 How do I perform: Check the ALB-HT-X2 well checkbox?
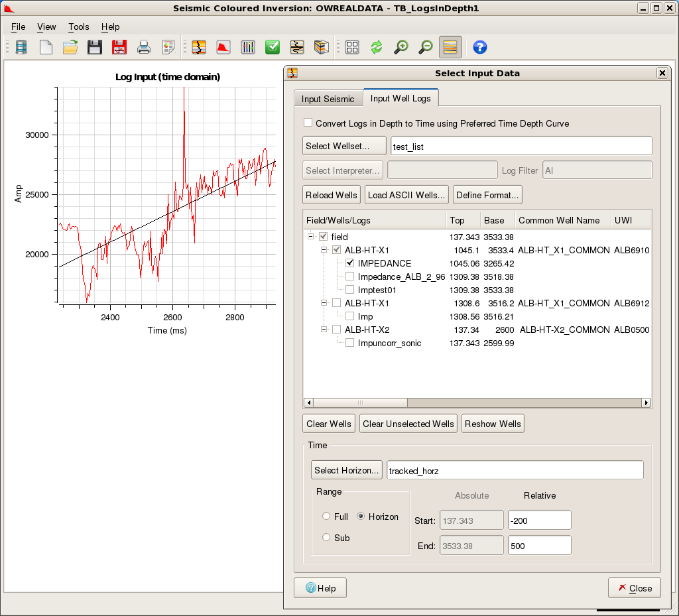point(336,330)
